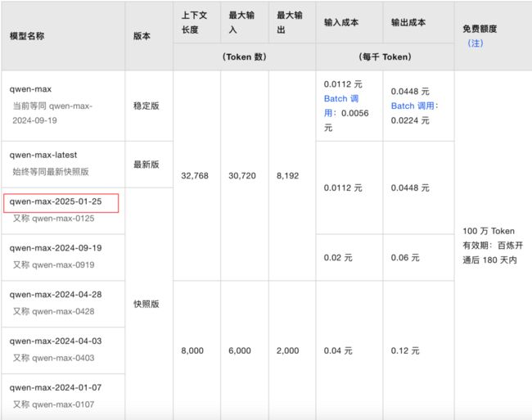Select the 6,000 max input value

(x=240, y=350)
